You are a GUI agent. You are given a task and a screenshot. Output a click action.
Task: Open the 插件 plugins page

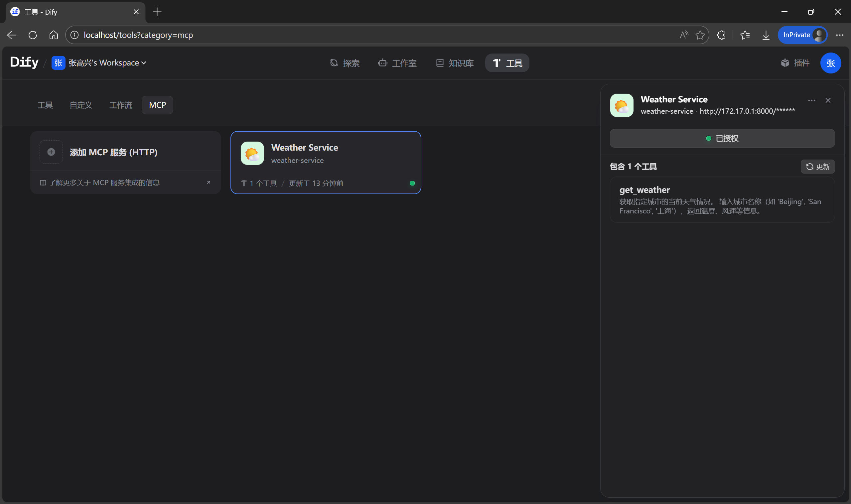[x=795, y=63]
